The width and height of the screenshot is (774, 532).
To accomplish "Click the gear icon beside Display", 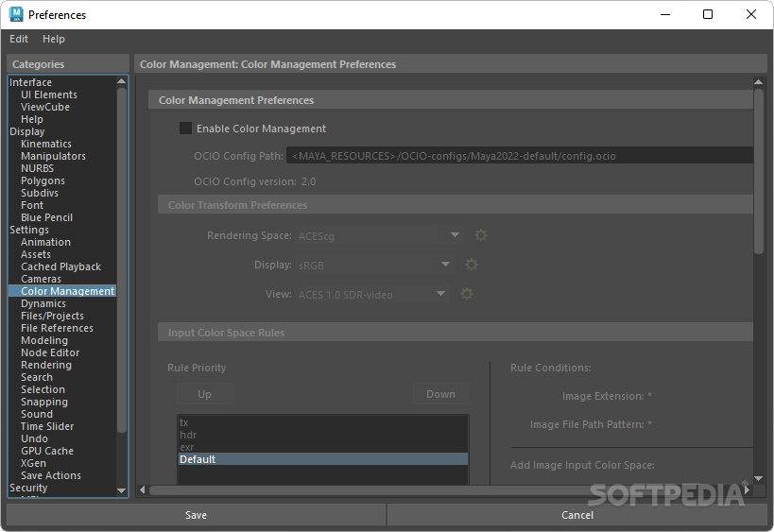I will coord(472,265).
